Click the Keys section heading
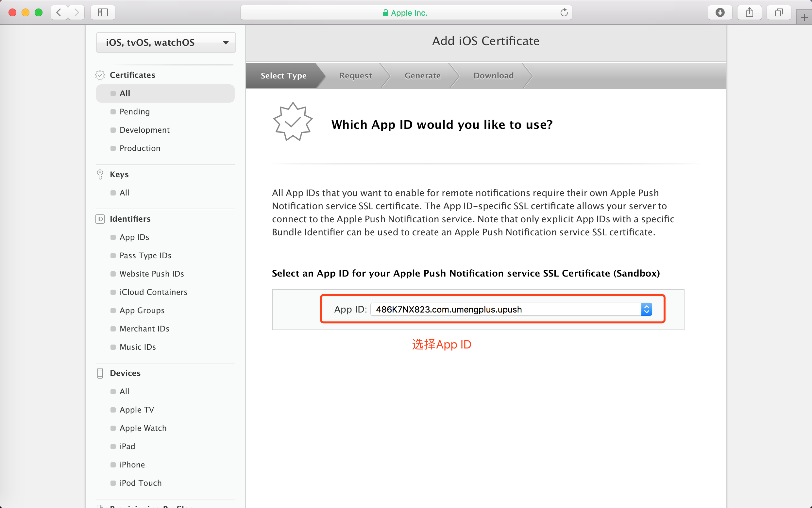812x508 pixels. click(x=119, y=174)
